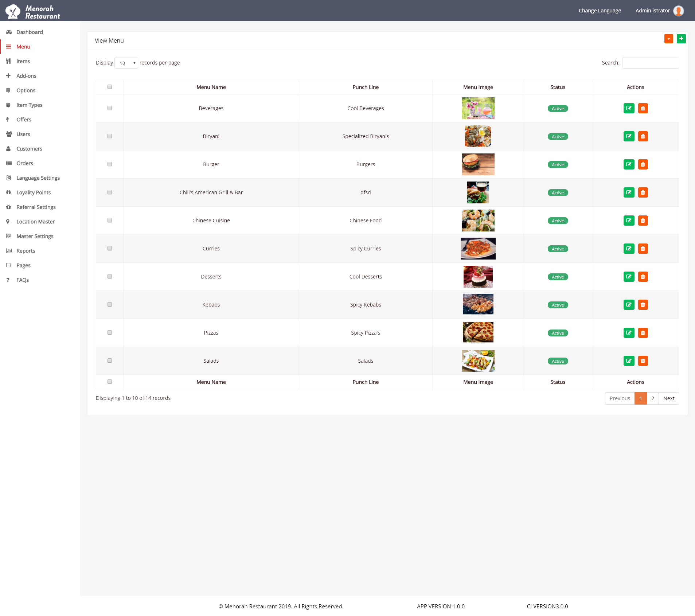Edit the Biryani menu entry

pyautogui.click(x=629, y=136)
